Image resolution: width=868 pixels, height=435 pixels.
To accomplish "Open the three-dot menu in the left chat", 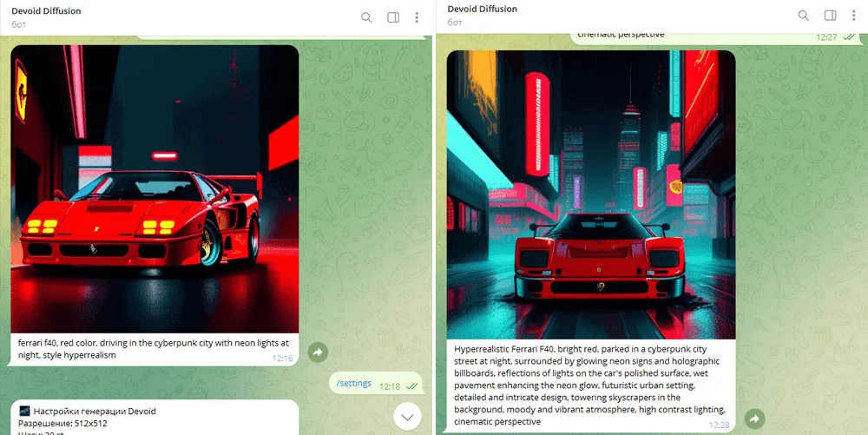I will (x=417, y=17).
